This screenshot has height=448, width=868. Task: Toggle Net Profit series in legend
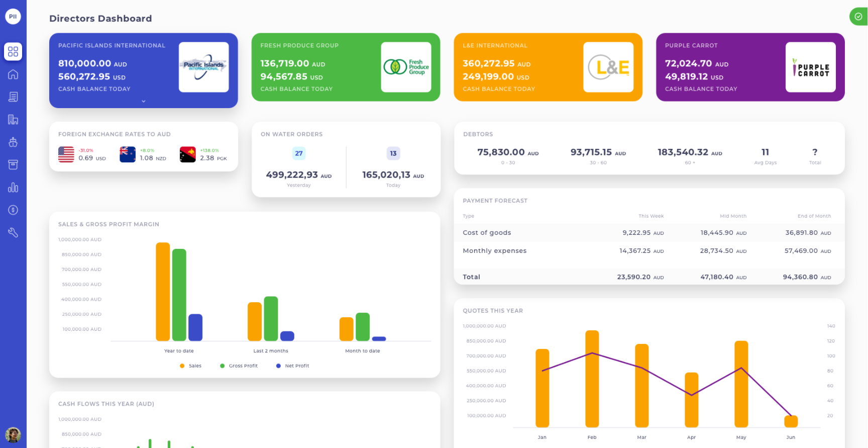(292, 366)
